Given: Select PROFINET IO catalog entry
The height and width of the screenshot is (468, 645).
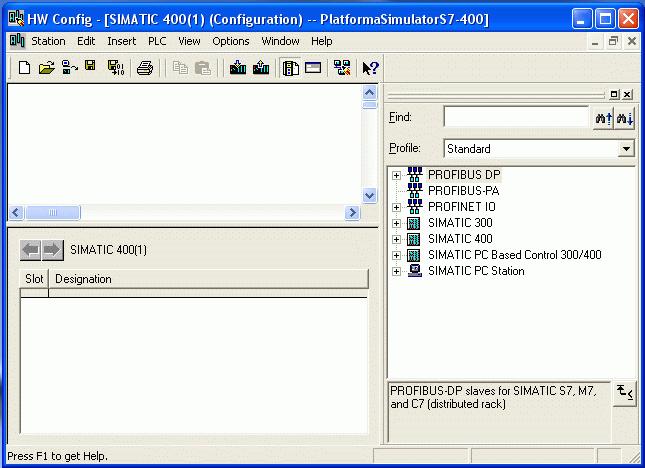Looking at the screenshot, I should click(462, 207).
